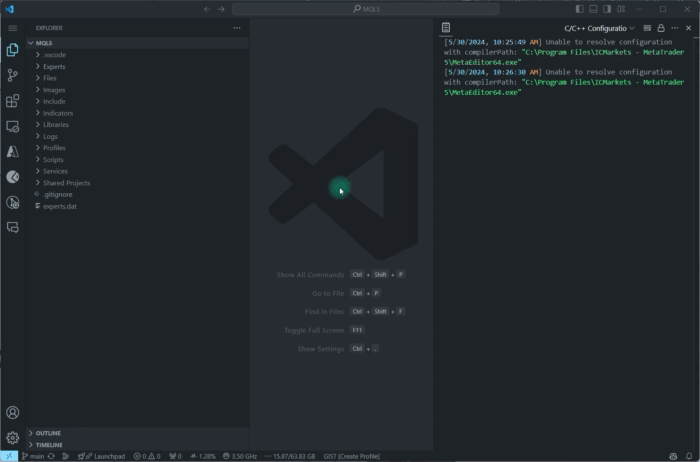Expand the TIMELINE section
The image size is (700, 462).
pyautogui.click(x=137, y=445)
